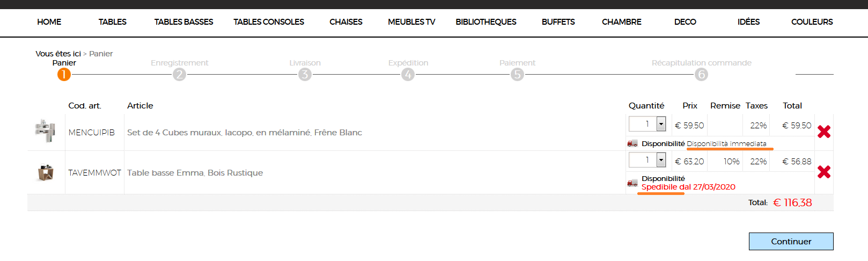Click the truck icon for TAVEMMWOT availability

(632, 183)
